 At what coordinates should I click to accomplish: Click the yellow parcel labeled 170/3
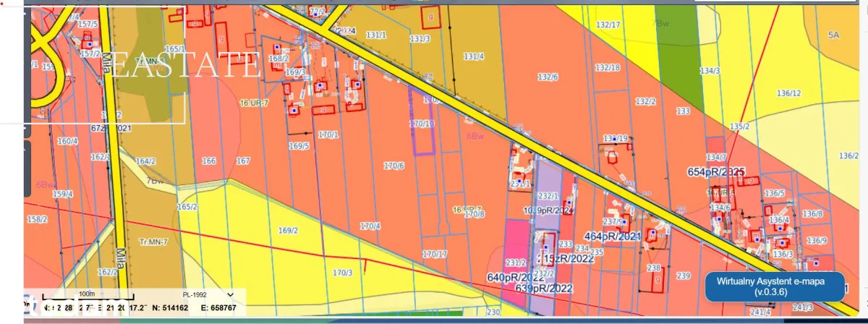click(342, 273)
